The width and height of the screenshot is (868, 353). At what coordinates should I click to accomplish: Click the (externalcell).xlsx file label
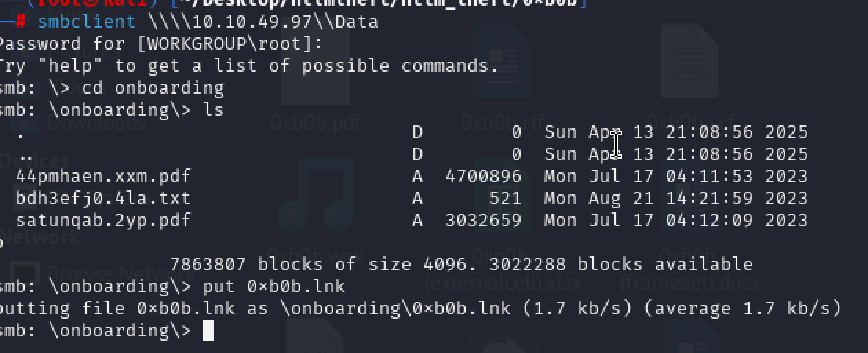503,283
